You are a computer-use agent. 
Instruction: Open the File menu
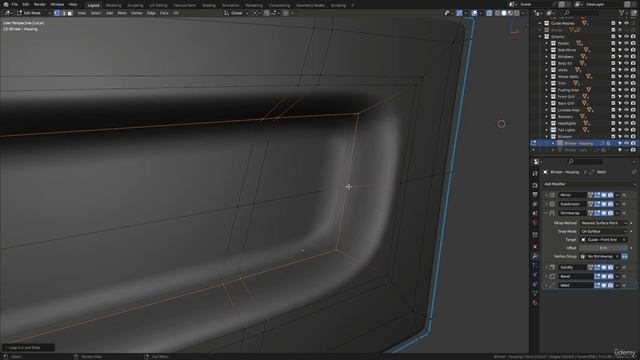[15, 4]
